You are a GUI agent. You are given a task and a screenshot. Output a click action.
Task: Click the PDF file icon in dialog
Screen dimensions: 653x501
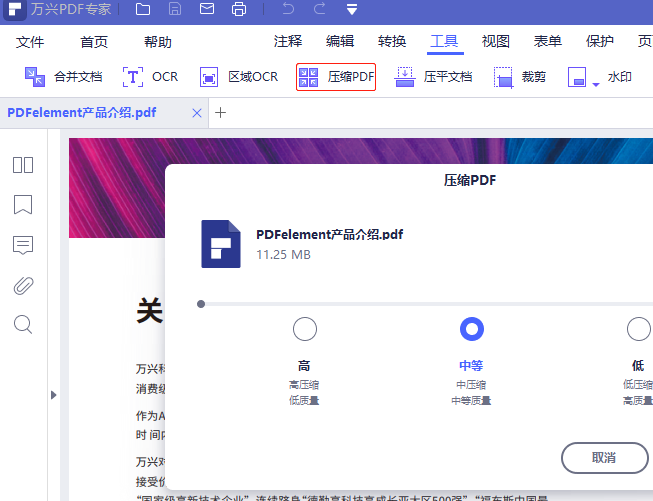pyautogui.click(x=221, y=244)
